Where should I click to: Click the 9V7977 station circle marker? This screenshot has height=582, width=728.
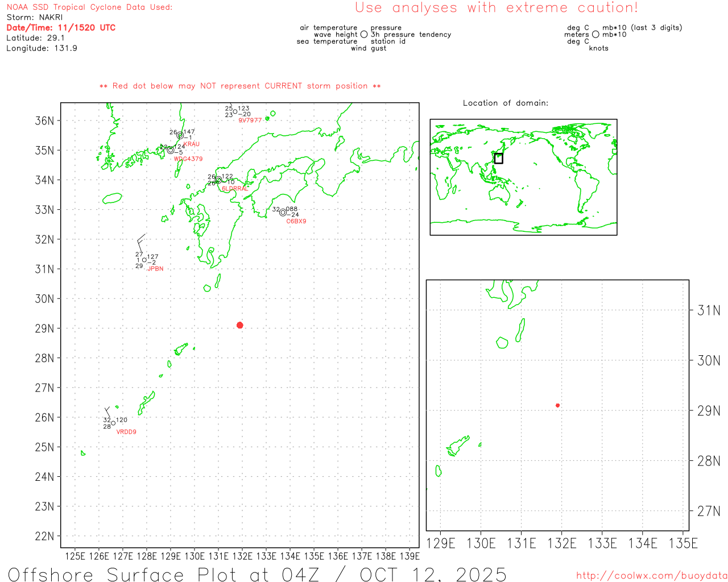(235, 111)
